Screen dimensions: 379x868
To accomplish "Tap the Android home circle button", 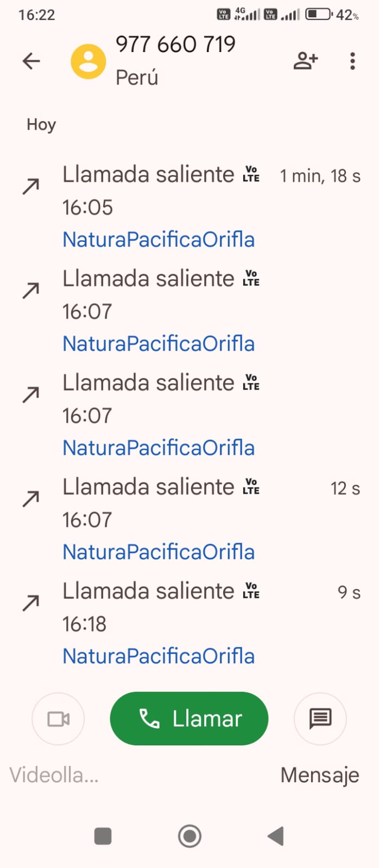I will [189, 836].
